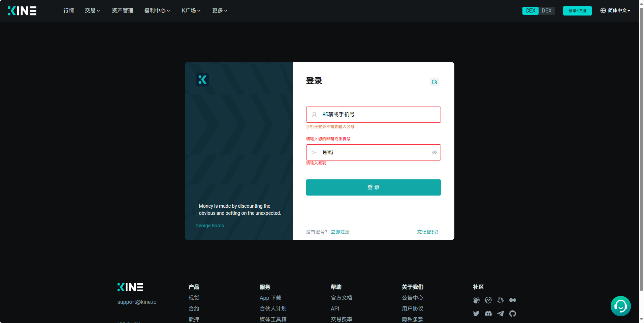Switch to DEX mode

546,11
